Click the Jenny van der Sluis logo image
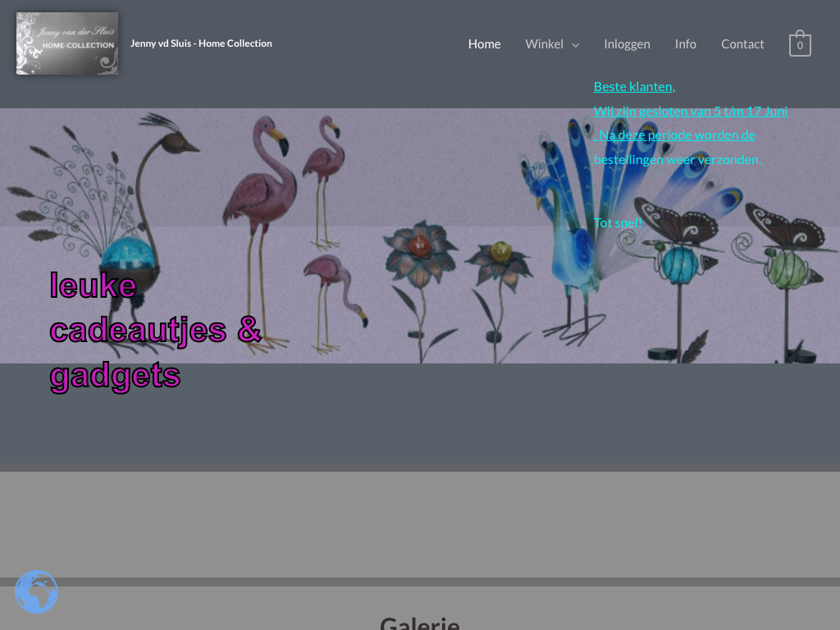This screenshot has height=630, width=840. point(67,43)
